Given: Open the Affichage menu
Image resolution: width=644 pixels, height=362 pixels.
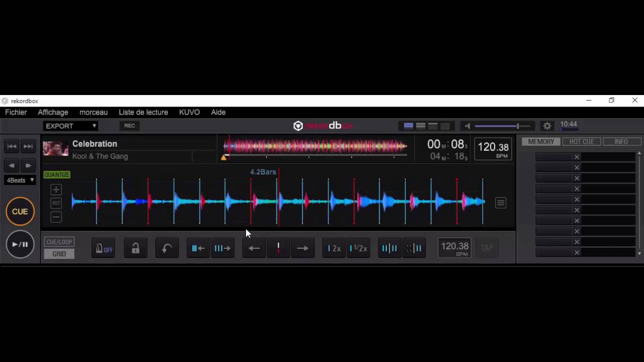Looking at the screenshot, I should point(53,112).
